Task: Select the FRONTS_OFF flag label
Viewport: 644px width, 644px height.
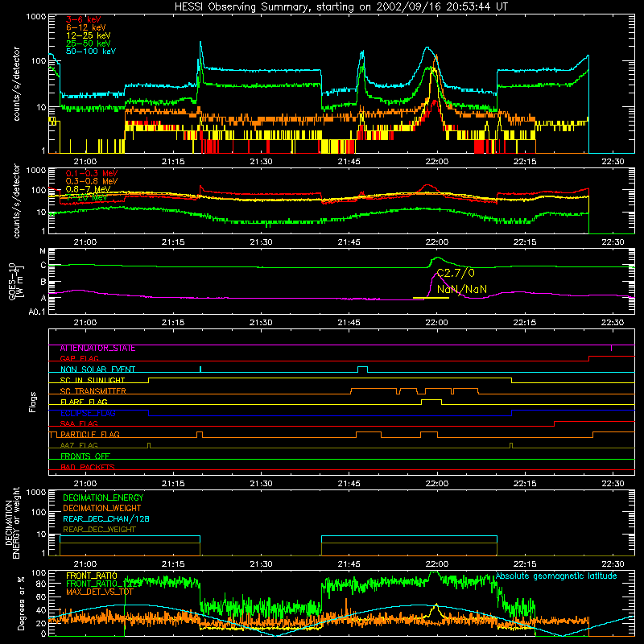Action: [85, 456]
